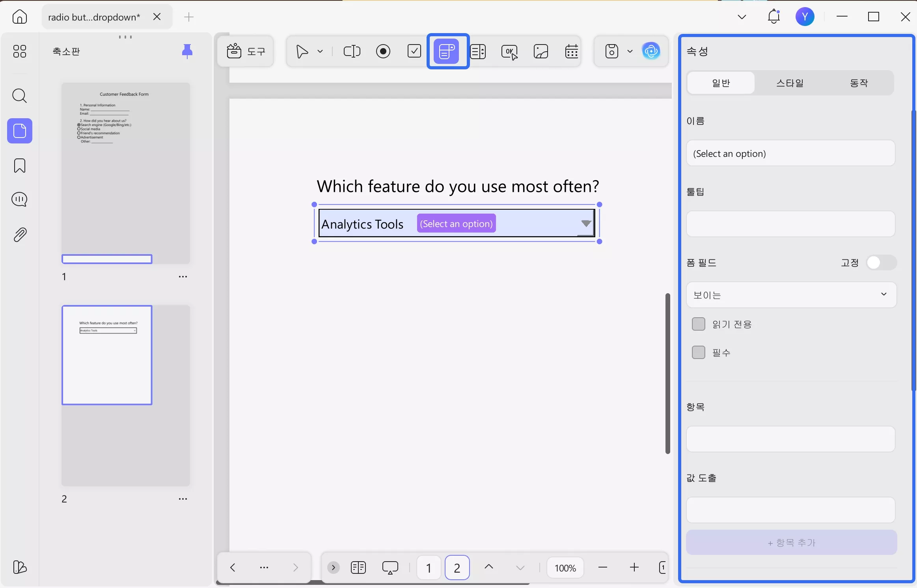Go forward with the right arrow

295,568
